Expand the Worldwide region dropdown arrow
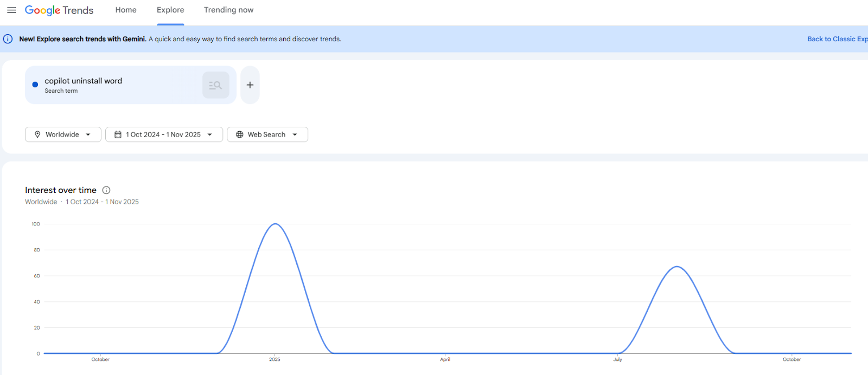The height and width of the screenshot is (375, 868). [88, 134]
